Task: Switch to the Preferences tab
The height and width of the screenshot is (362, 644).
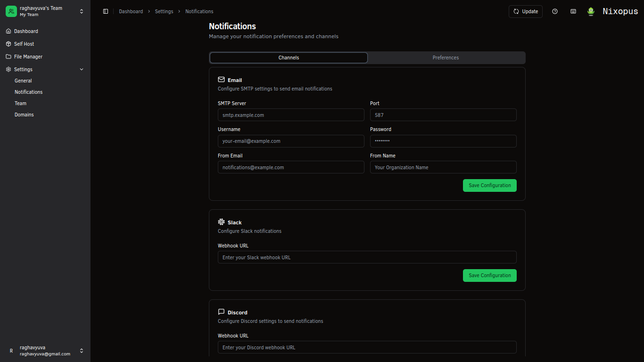Action: coord(446,58)
